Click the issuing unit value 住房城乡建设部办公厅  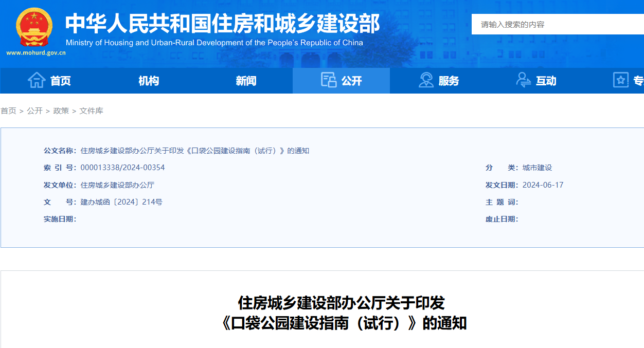tap(117, 185)
